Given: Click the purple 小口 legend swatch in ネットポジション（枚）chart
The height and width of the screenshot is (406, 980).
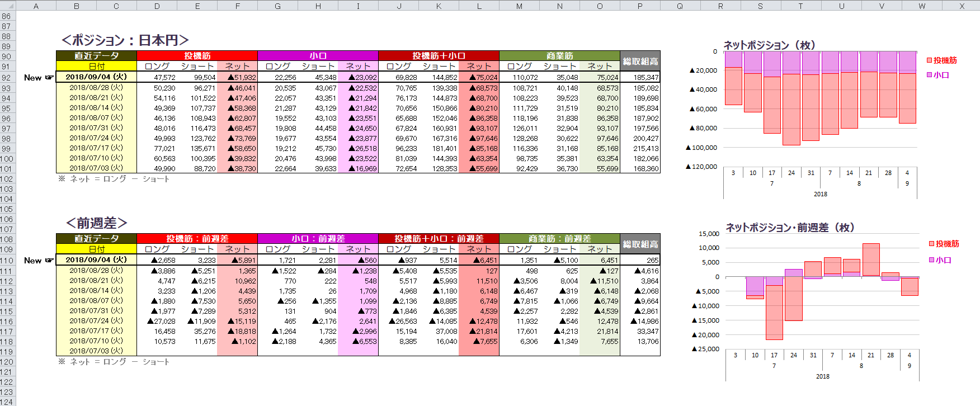Looking at the screenshot, I should (930, 75).
